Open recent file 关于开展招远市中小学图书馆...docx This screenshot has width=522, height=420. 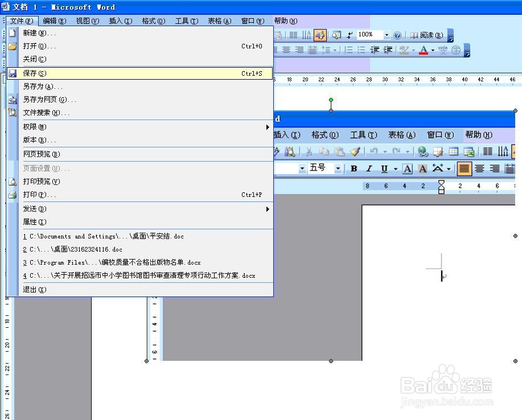pyautogui.click(x=140, y=275)
